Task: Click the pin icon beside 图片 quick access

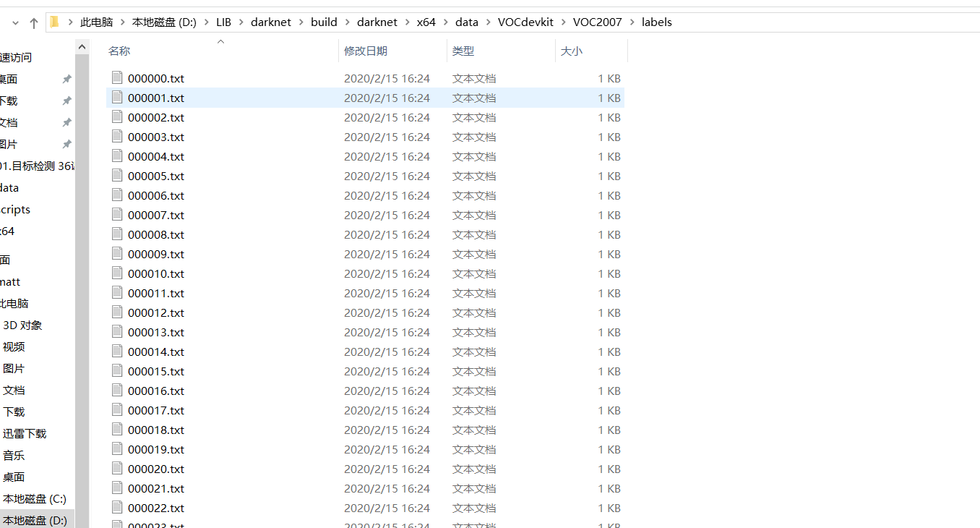Action: tap(66, 145)
